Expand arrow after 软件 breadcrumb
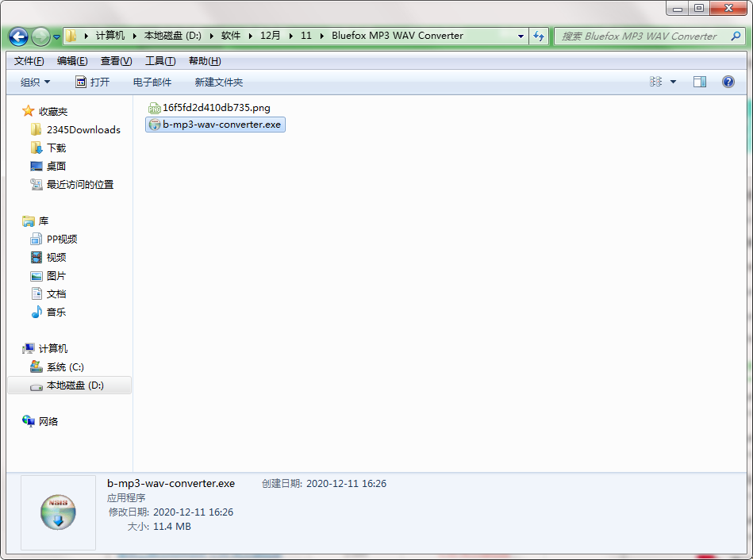The width and height of the screenshot is (753, 560). coord(250,36)
